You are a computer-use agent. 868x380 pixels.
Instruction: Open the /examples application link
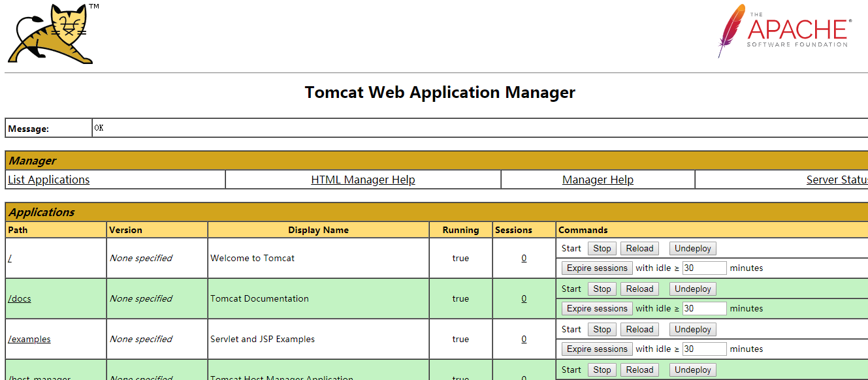(x=29, y=339)
